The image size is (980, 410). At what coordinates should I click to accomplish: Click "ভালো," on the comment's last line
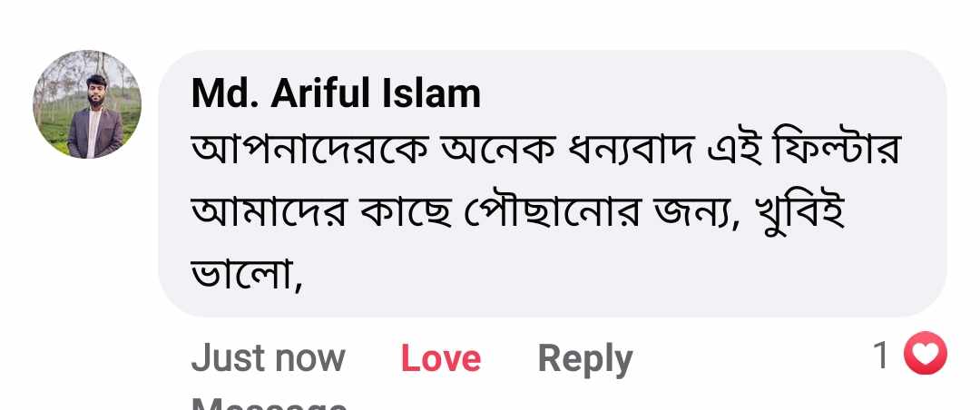pos(245,272)
